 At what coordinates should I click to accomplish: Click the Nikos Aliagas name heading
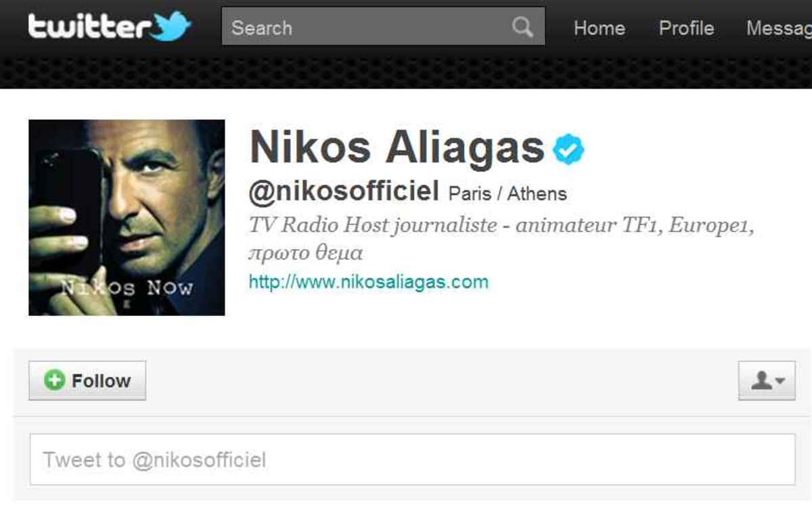(397, 147)
